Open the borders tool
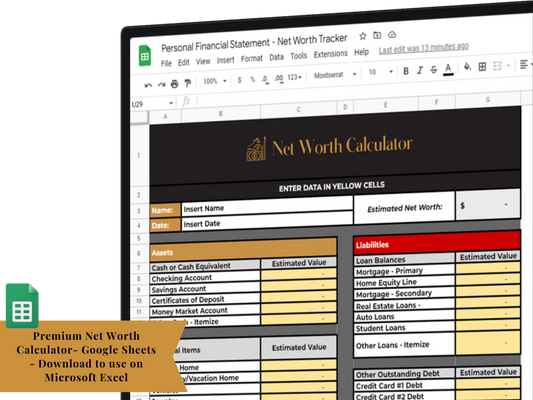 (482, 66)
